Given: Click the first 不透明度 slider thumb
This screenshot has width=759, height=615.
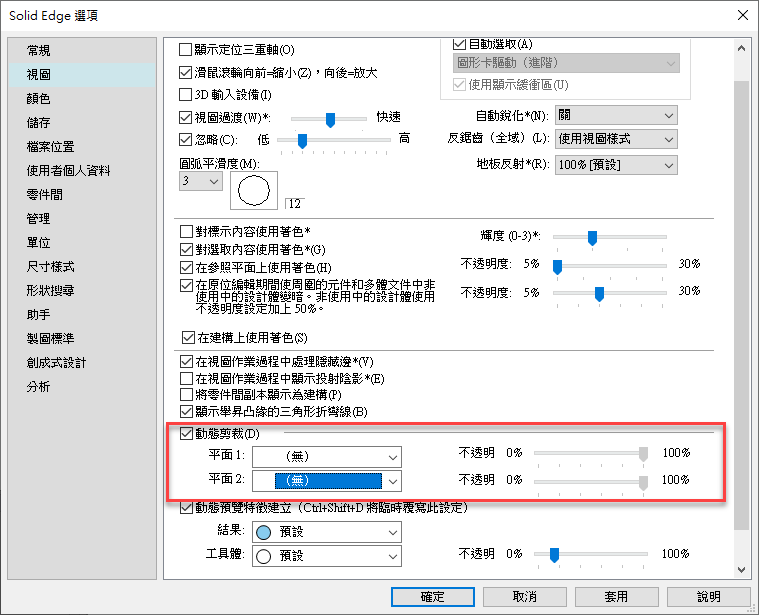Looking at the screenshot, I should coord(557,267).
